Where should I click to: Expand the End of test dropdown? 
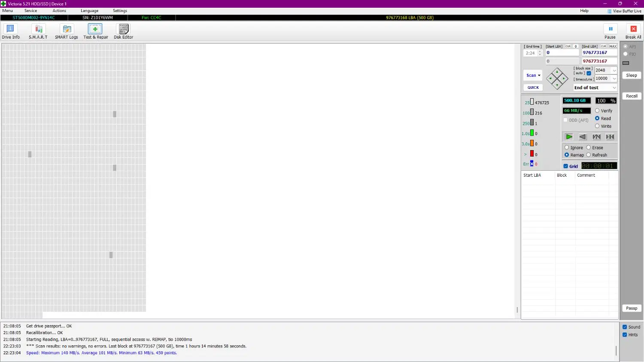point(614,87)
